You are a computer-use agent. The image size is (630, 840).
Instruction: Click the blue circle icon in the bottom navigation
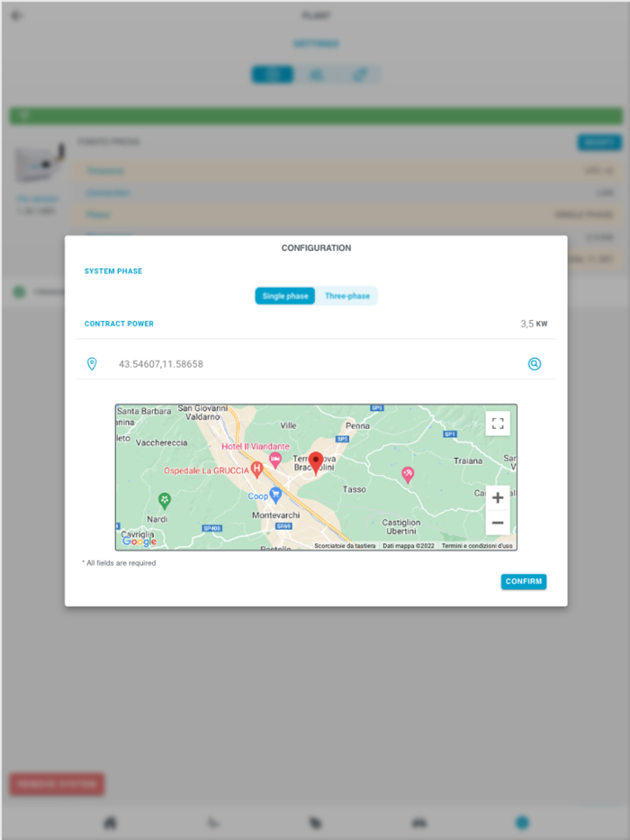pos(522,822)
